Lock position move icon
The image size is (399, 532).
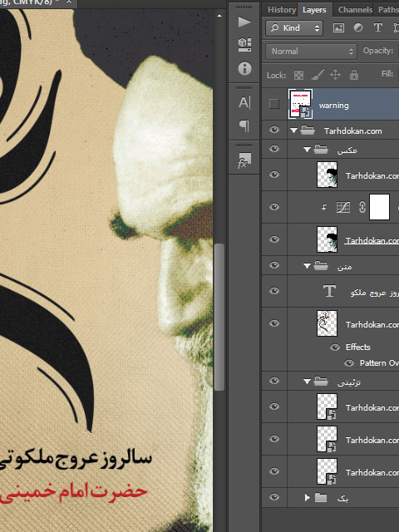coord(335,75)
